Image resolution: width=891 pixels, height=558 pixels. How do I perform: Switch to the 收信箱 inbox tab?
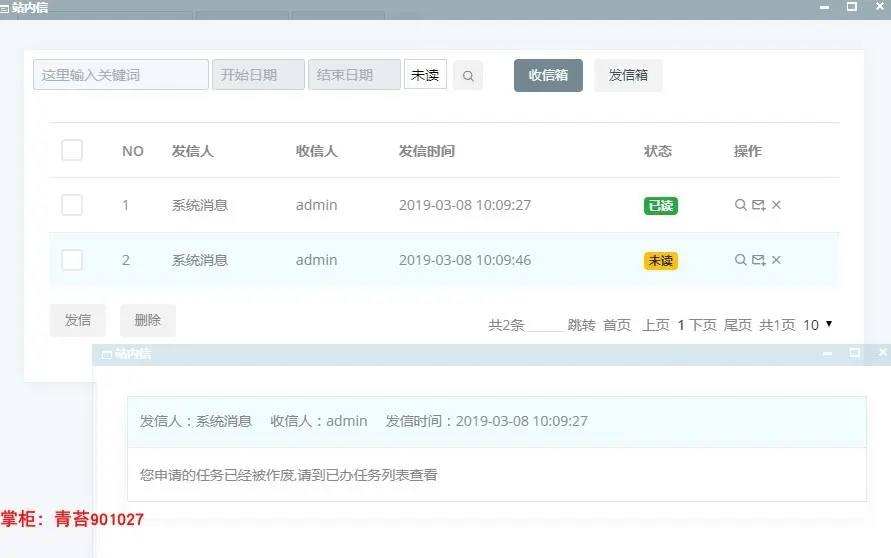548,75
